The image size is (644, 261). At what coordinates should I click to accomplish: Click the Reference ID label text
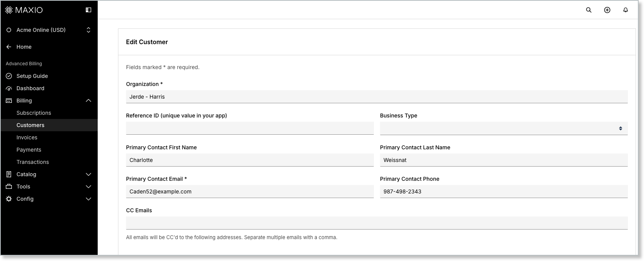(x=177, y=116)
